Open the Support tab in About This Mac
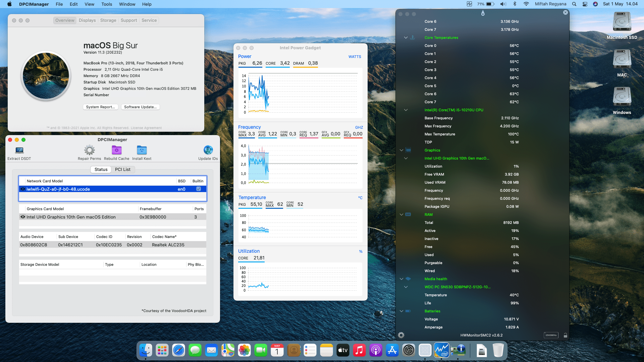 (129, 20)
